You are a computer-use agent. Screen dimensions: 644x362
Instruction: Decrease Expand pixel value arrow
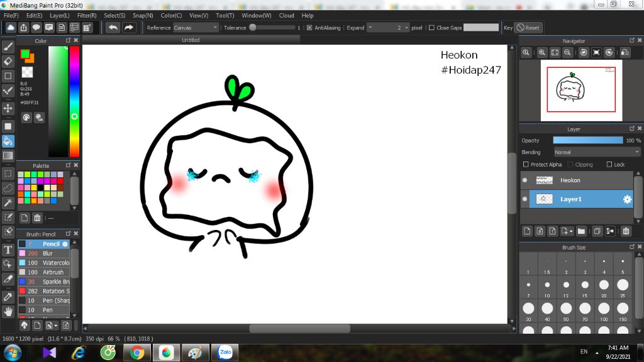pos(370,28)
